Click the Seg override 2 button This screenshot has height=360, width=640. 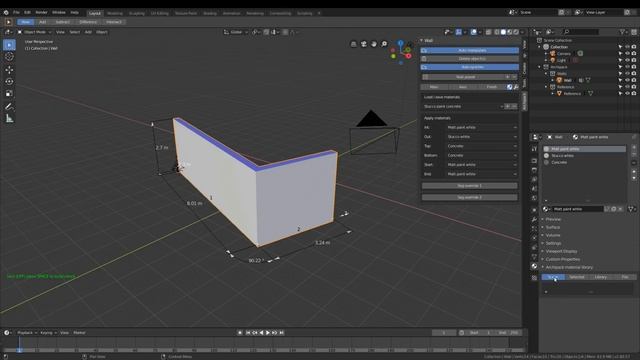469,198
